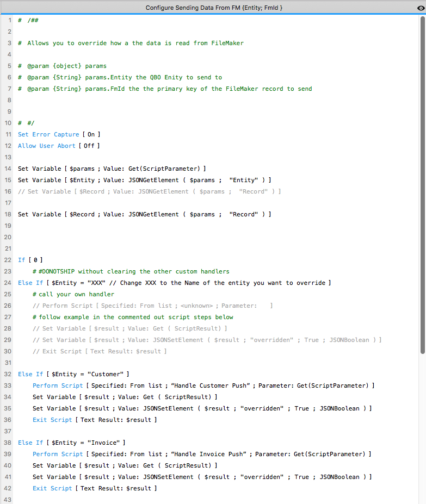Select the disabled Exit Script step on line 30

100,351
